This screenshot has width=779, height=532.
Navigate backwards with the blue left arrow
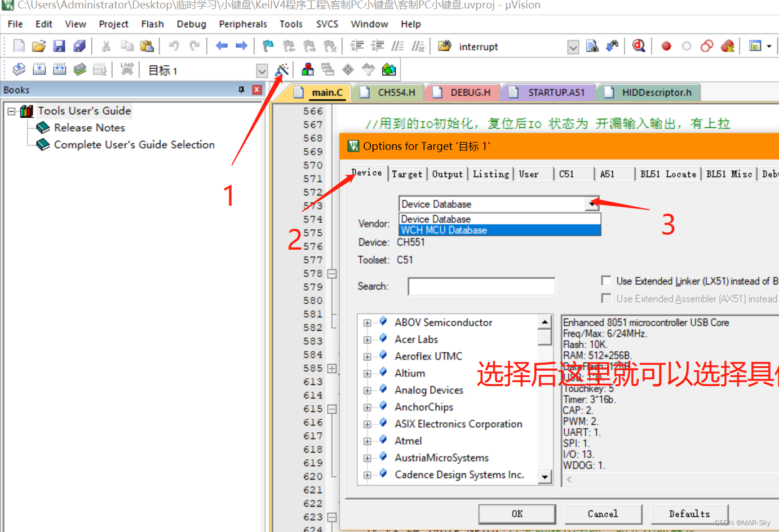coord(222,46)
